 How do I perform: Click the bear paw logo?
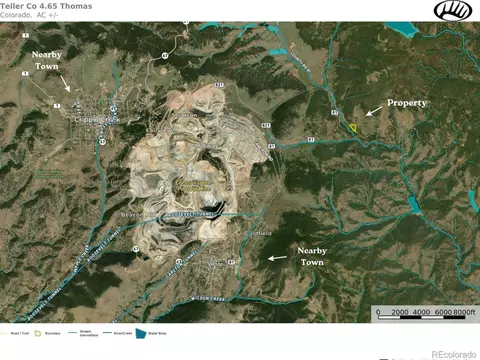pyautogui.click(x=453, y=10)
